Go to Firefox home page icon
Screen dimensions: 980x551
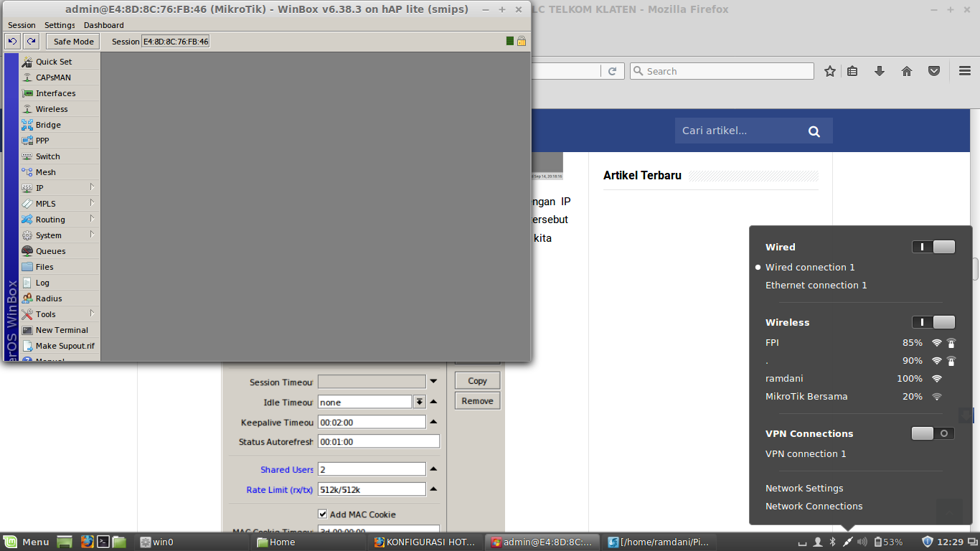coord(907,71)
